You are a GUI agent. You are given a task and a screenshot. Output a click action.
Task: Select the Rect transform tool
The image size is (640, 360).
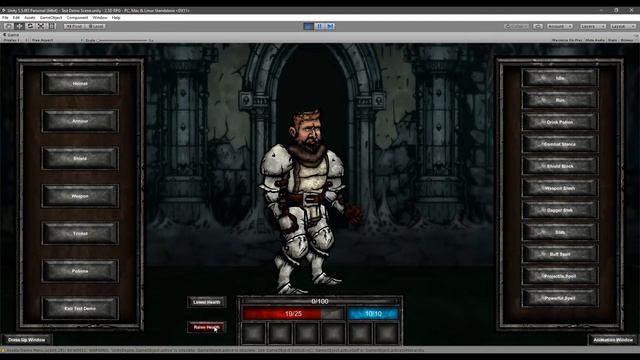52,26
